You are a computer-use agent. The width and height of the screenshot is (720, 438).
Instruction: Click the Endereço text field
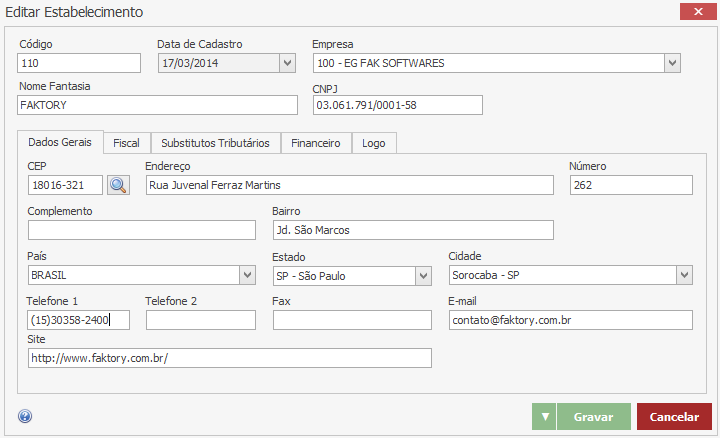click(x=349, y=185)
